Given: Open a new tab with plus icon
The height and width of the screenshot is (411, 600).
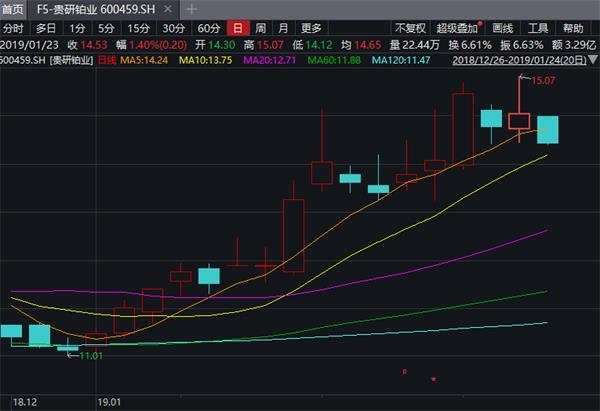Looking at the screenshot, I should click(x=191, y=9).
